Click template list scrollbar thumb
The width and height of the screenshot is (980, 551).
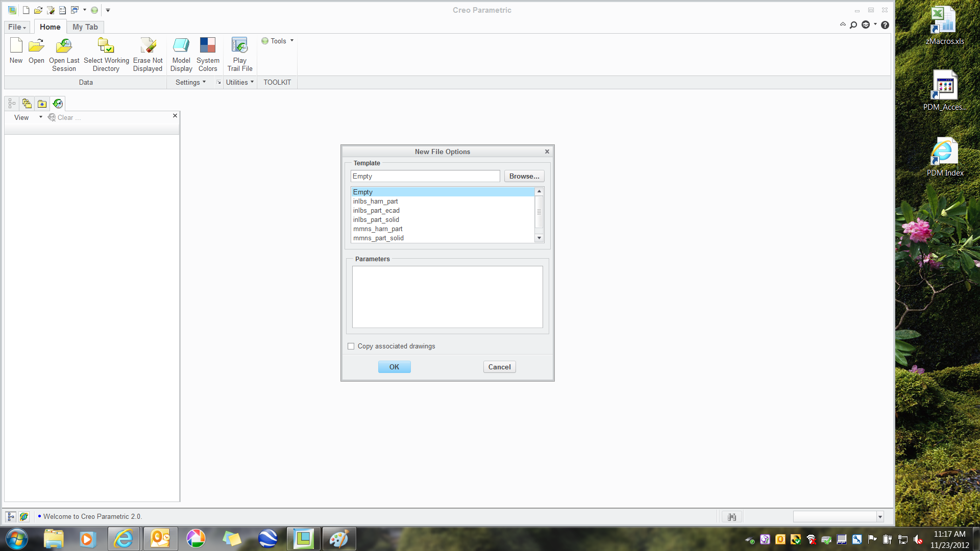pos(539,212)
